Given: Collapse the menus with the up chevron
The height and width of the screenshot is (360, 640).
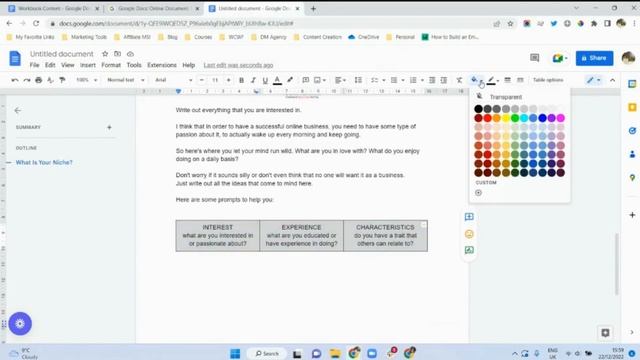Looking at the screenshot, I should click(612, 80).
